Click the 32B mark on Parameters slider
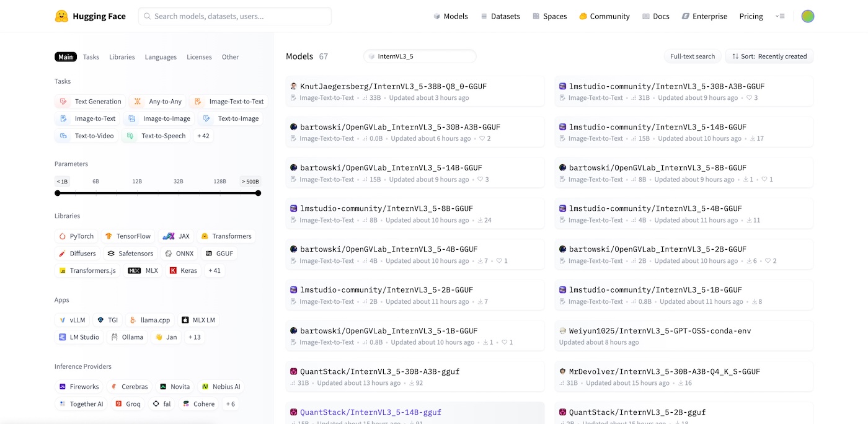 click(x=179, y=182)
